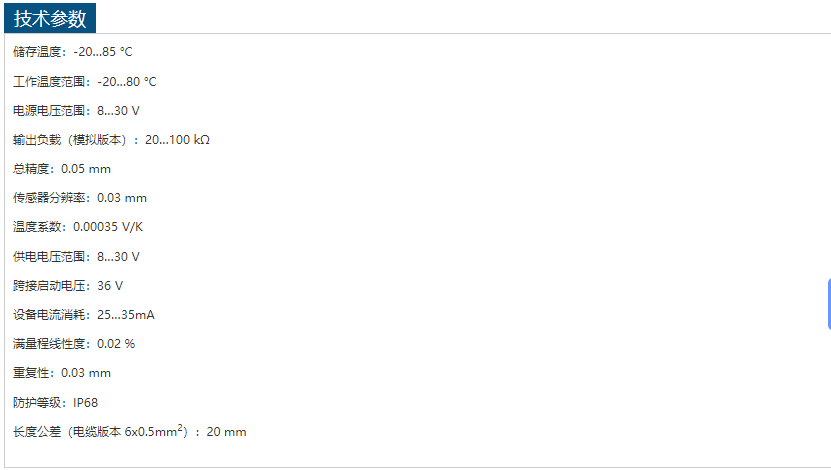Click the IP68 protection rating value
Image resolution: width=831 pixels, height=470 pixels.
86,403
